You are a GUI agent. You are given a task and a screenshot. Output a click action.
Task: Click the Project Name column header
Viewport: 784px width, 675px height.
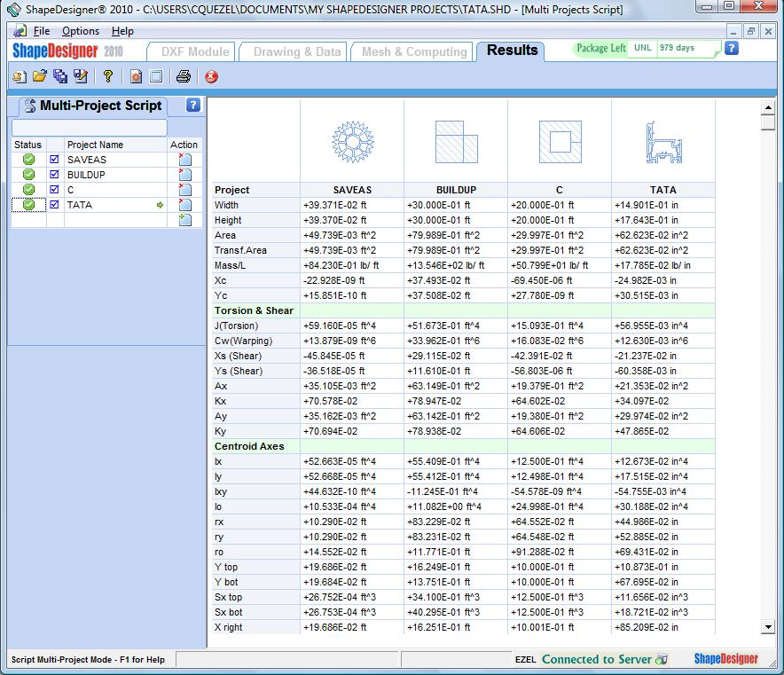pos(115,145)
